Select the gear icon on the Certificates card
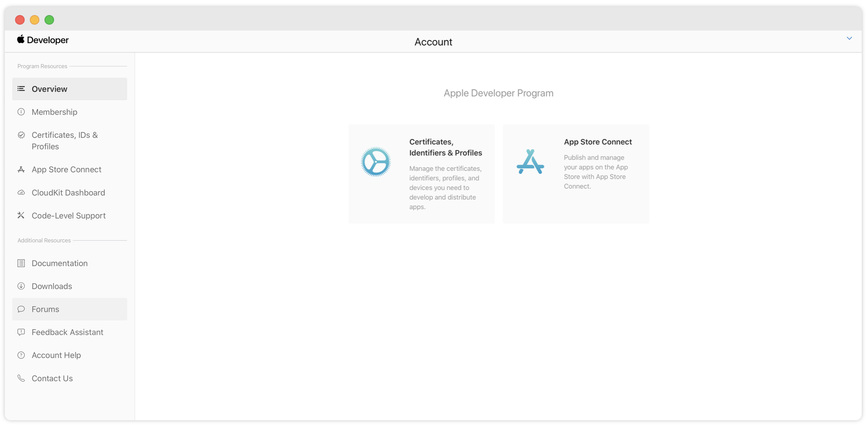The height and width of the screenshot is (428, 868). 376,162
